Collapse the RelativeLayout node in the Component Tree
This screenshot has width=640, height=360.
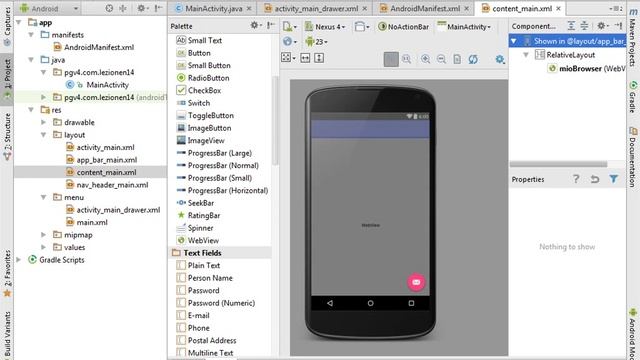click(x=526, y=55)
